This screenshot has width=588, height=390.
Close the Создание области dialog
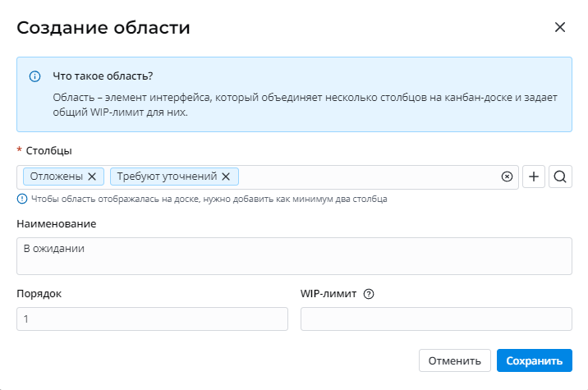(x=560, y=27)
